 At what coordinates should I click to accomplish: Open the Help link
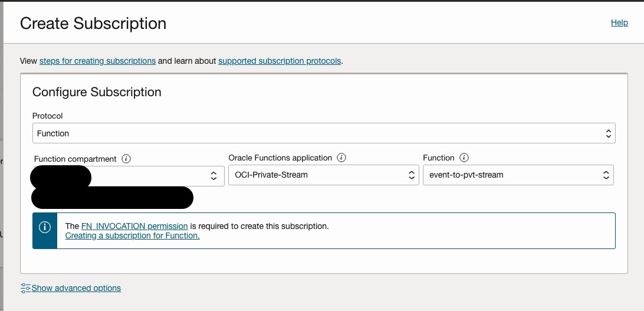(x=619, y=22)
